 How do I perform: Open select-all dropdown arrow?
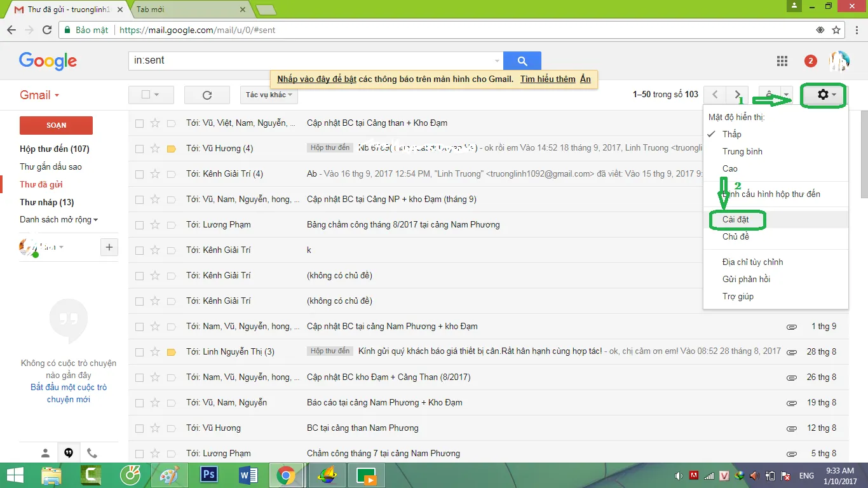(156, 95)
